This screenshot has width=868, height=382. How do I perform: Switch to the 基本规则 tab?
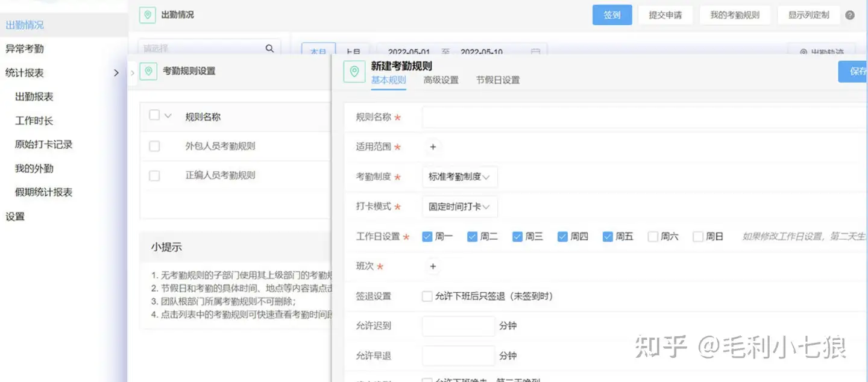click(x=389, y=80)
